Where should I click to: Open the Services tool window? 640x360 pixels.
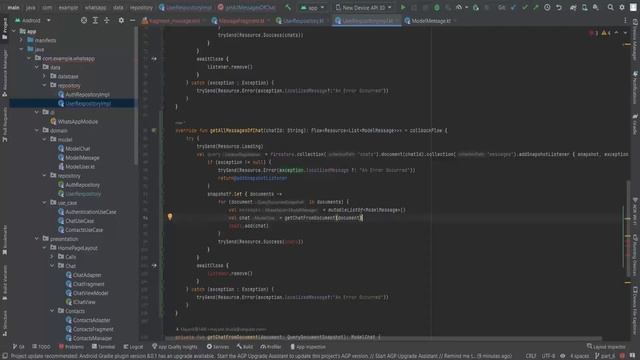click(x=218, y=347)
